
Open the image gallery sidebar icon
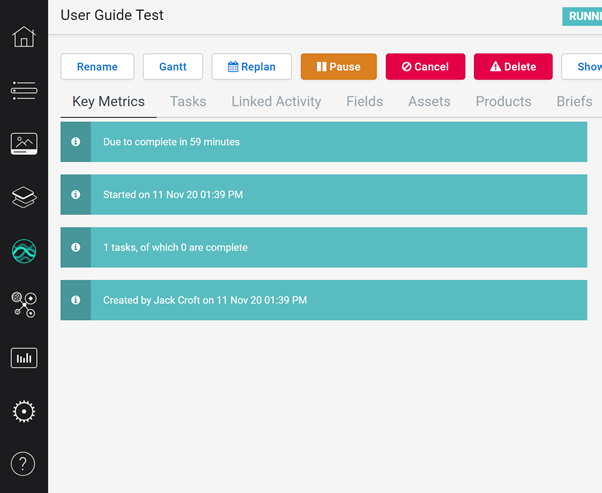click(x=23, y=144)
